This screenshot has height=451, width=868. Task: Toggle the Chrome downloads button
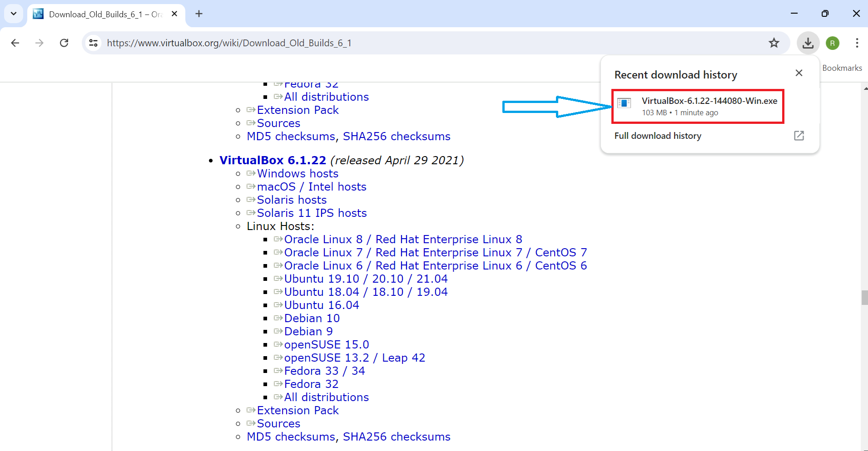pos(808,43)
